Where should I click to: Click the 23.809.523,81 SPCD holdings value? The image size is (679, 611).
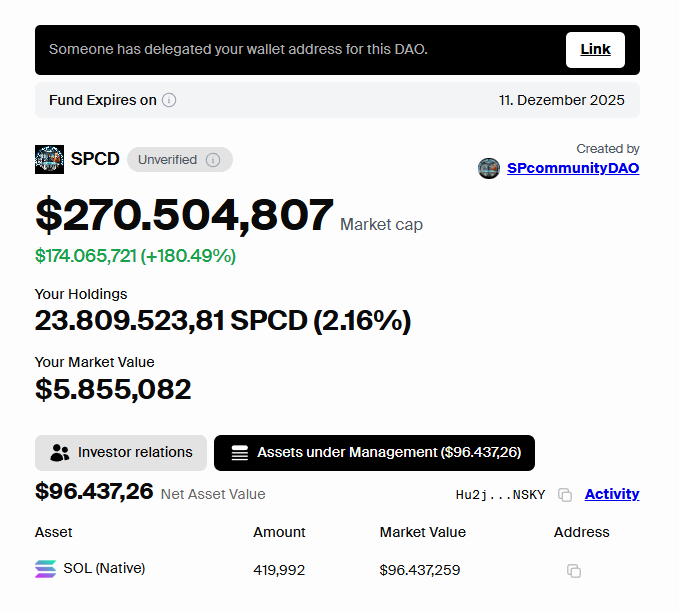click(223, 321)
